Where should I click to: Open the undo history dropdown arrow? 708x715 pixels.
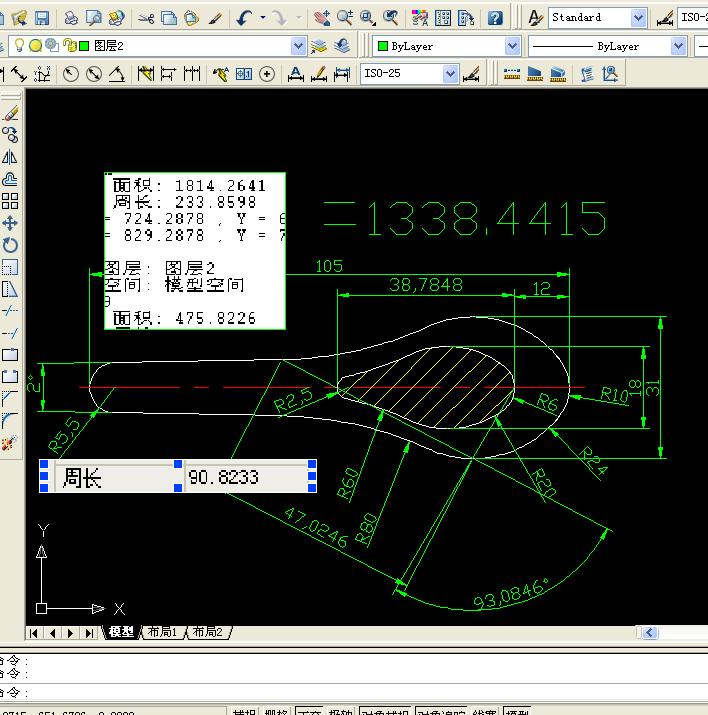[x=263, y=18]
